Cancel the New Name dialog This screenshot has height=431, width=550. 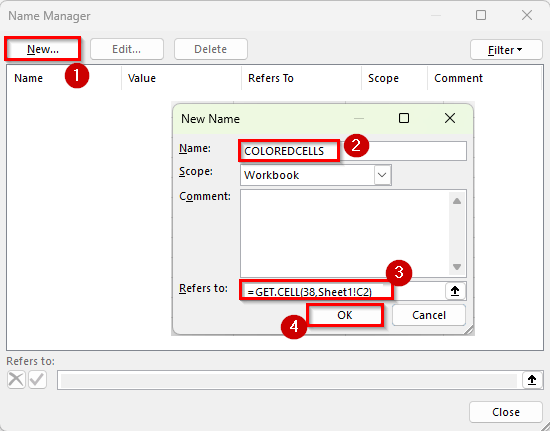pyautogui.click(x=429, y=315)
